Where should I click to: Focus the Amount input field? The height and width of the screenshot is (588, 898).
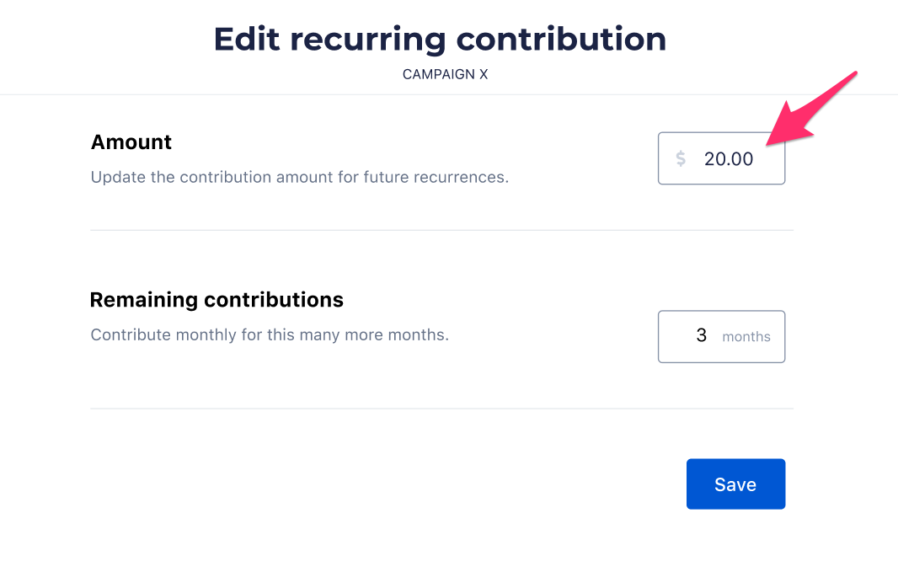(721, 158)
